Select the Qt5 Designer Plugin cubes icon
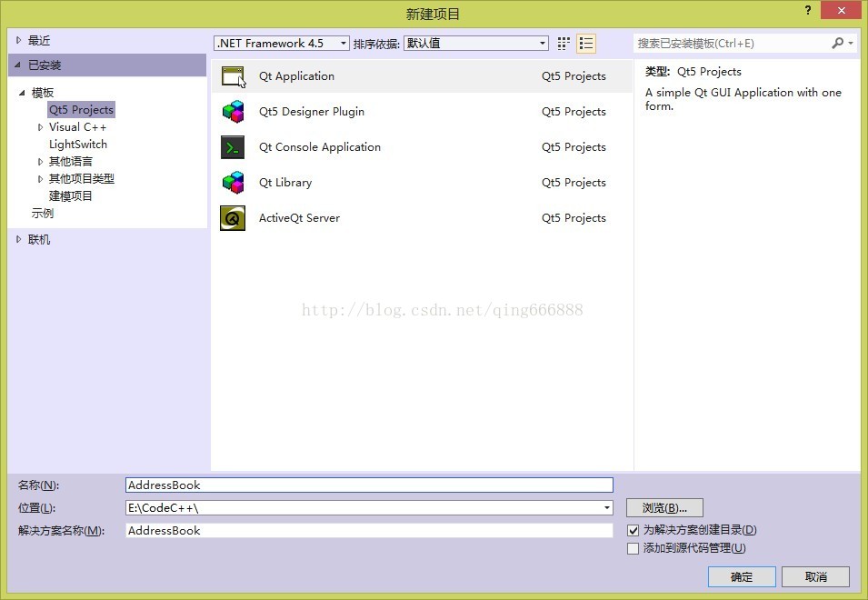868x600 pixels. pos(233,111)
